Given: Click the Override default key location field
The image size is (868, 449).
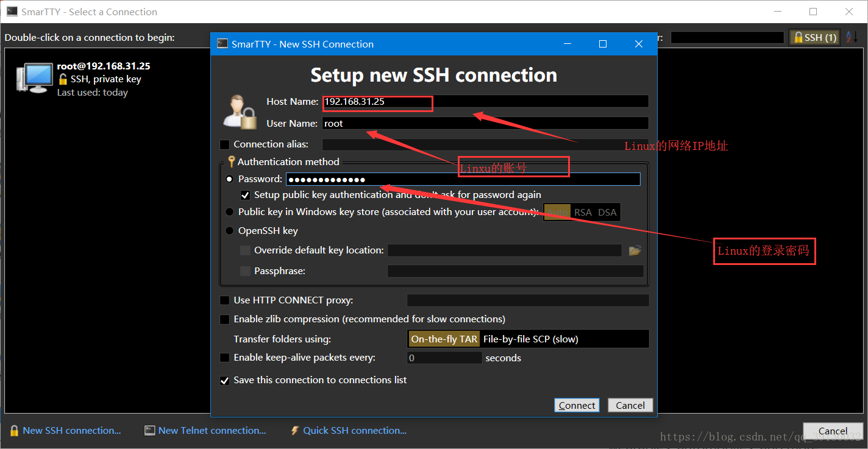Looking at the screenshot, I should [505, 250].
